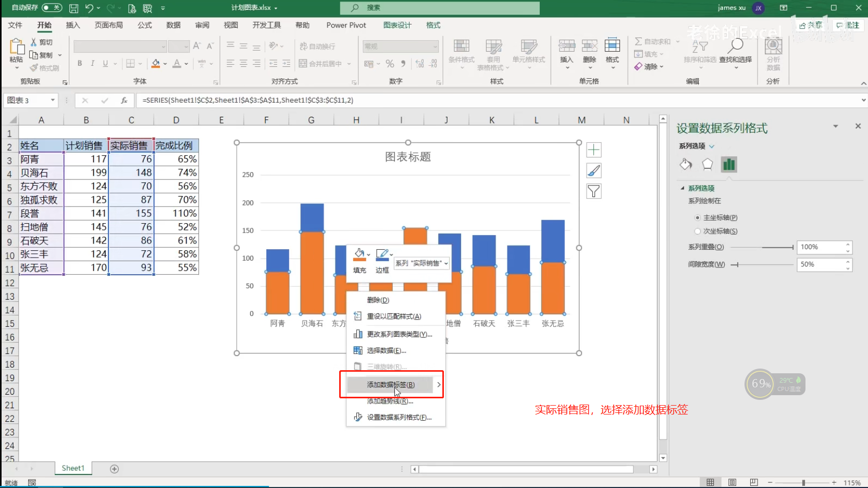Click the Delete cells (删除) icon
The height and width of the screenshot is (488, 868).
coord(589,46)
